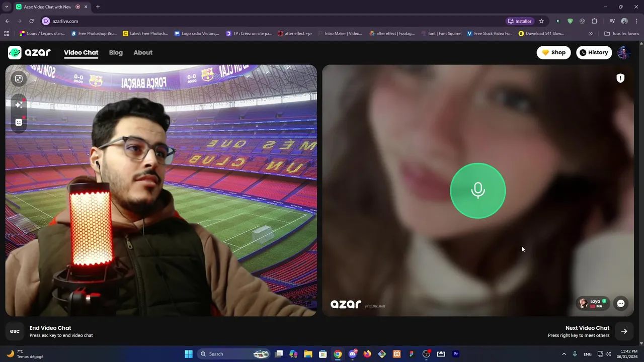
Task: View Laya's profile badge
Action: pos(593,303)
